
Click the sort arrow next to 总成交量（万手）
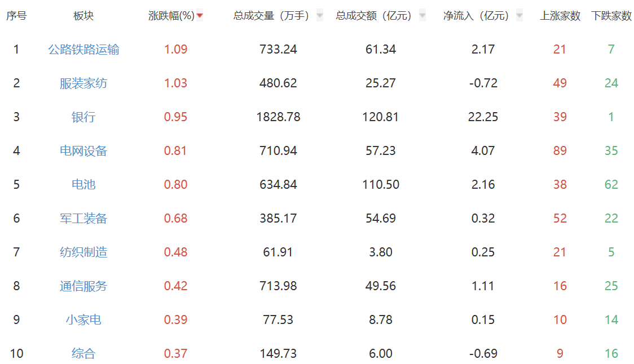(320, 16)
